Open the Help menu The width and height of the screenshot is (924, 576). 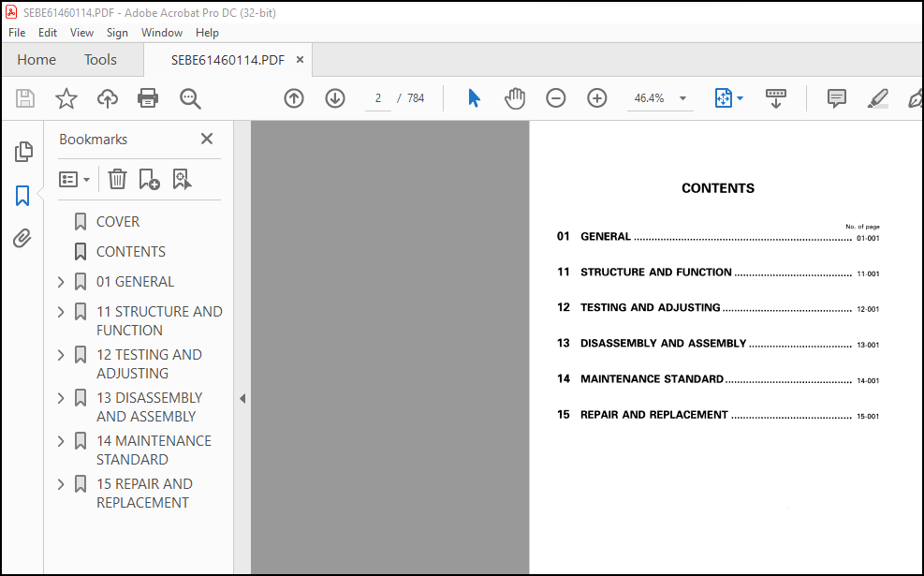coord(208,33)
